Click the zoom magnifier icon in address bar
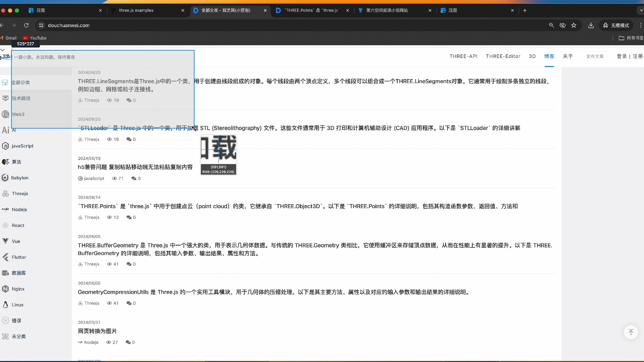 [551, 25]
